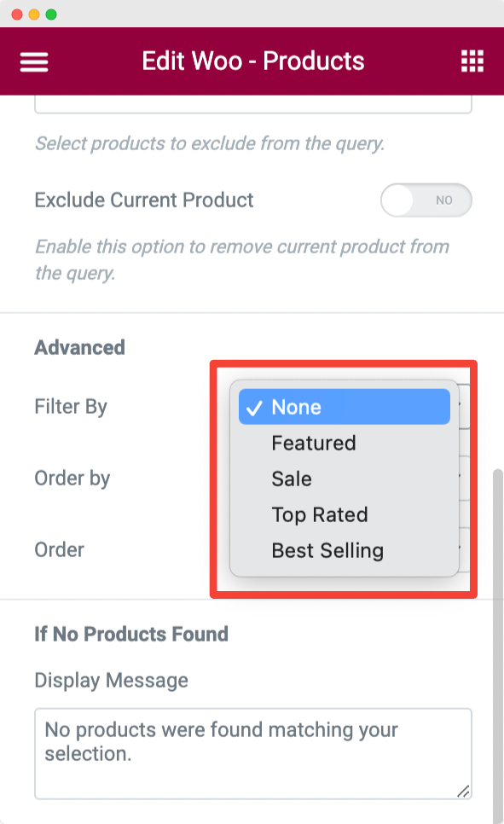Click the yellow minimize window button

[34, 15]
